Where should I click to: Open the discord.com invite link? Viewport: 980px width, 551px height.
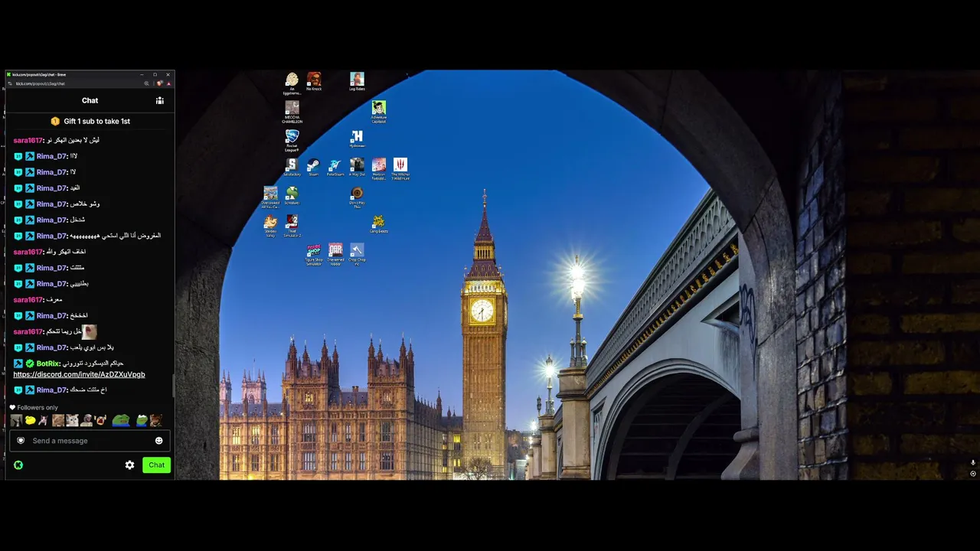coord(79,374)
